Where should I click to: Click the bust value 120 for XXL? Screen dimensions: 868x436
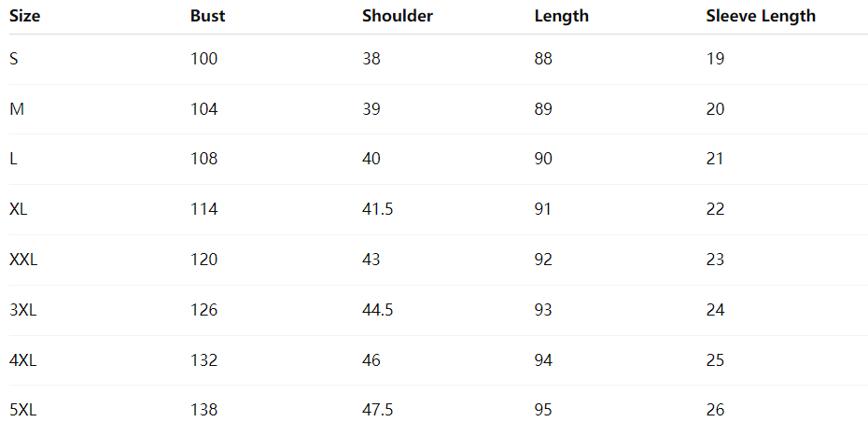coord(203,260)
